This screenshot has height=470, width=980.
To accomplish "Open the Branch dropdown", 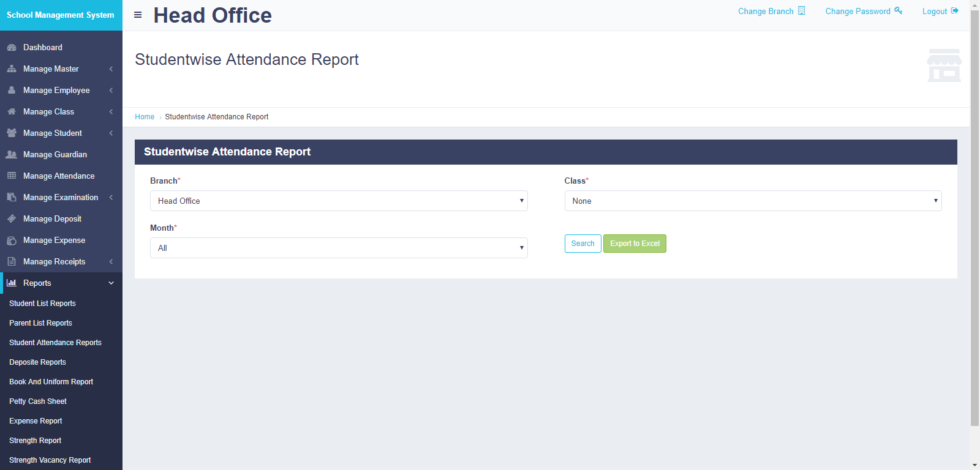I will click(x=338, y=201).
